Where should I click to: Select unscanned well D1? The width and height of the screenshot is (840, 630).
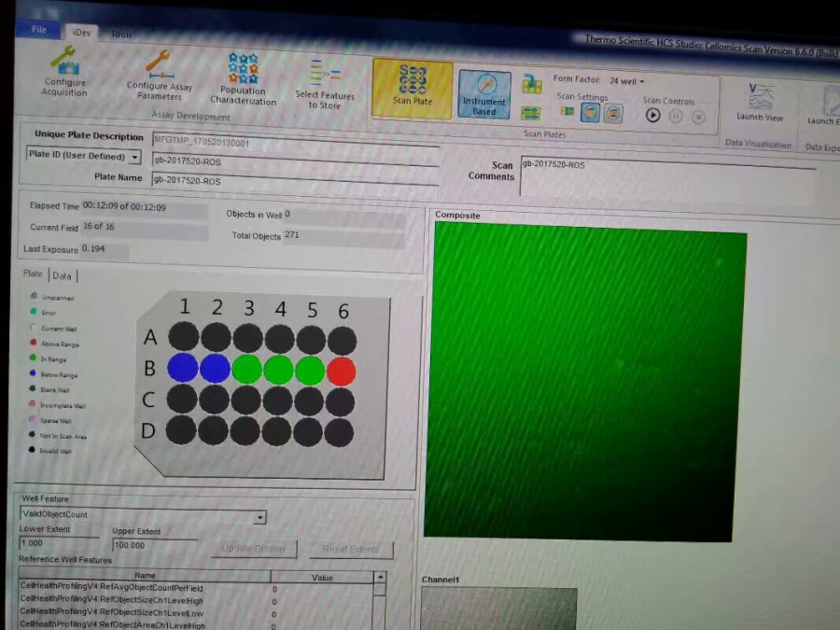coord(181,430)
